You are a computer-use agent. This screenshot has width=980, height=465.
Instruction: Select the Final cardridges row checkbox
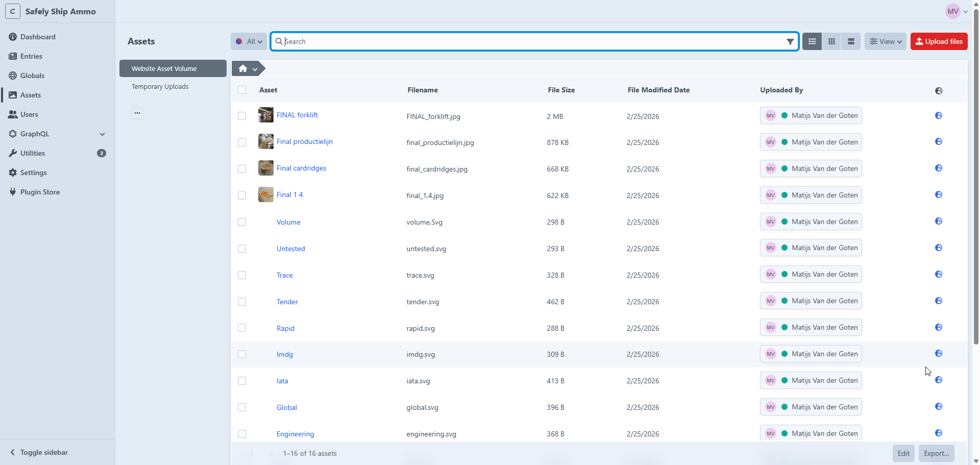point(242,169)
